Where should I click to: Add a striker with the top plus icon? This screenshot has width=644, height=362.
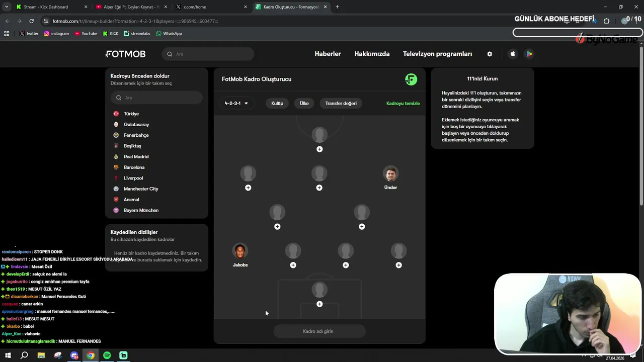(x=319, y=149)
